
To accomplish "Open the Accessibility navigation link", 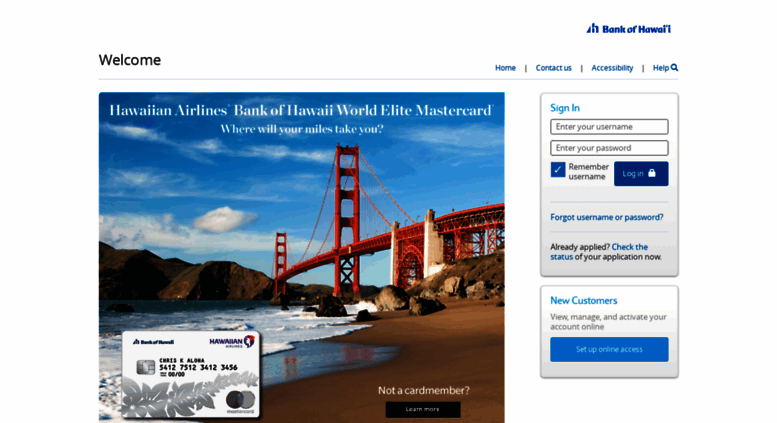I will 612,68.
